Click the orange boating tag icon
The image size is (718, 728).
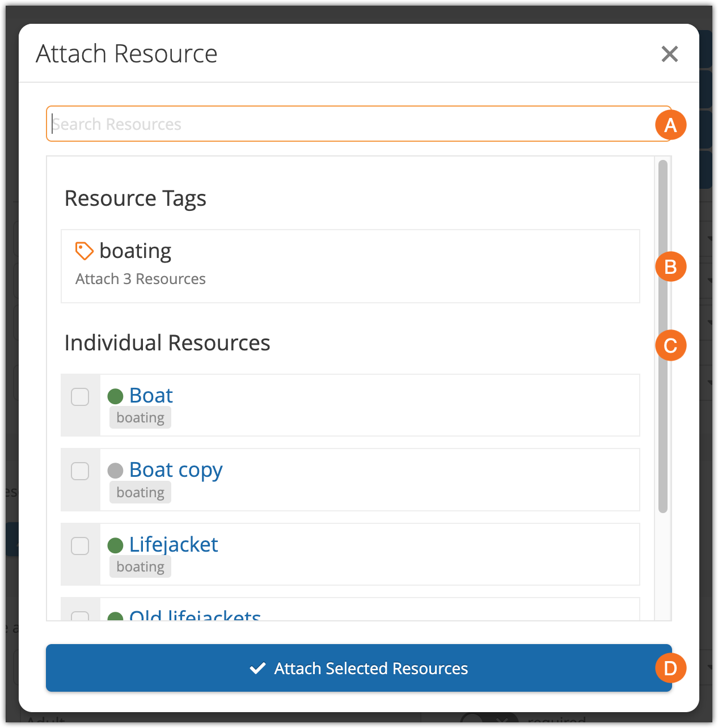click(84, 251)
